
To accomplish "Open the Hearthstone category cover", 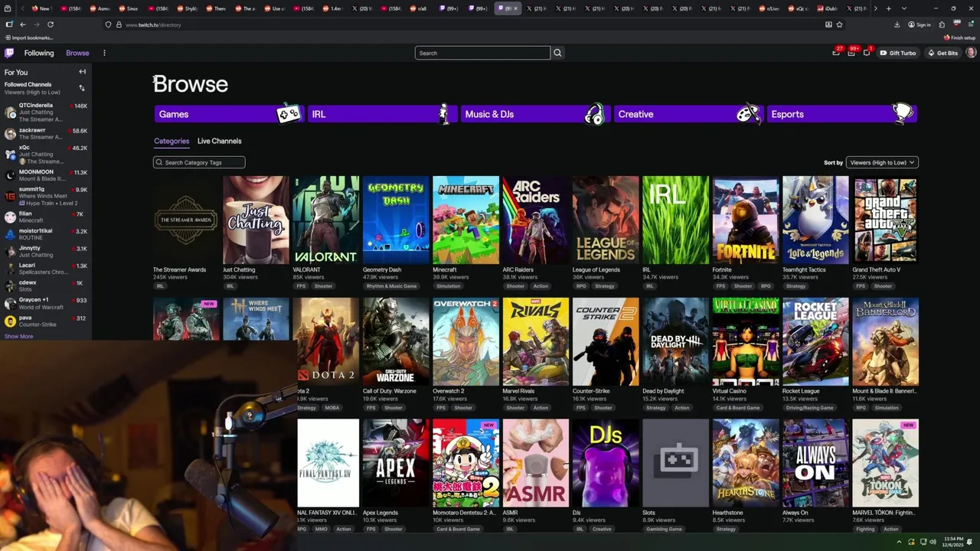I will click(x=746, y=463).
